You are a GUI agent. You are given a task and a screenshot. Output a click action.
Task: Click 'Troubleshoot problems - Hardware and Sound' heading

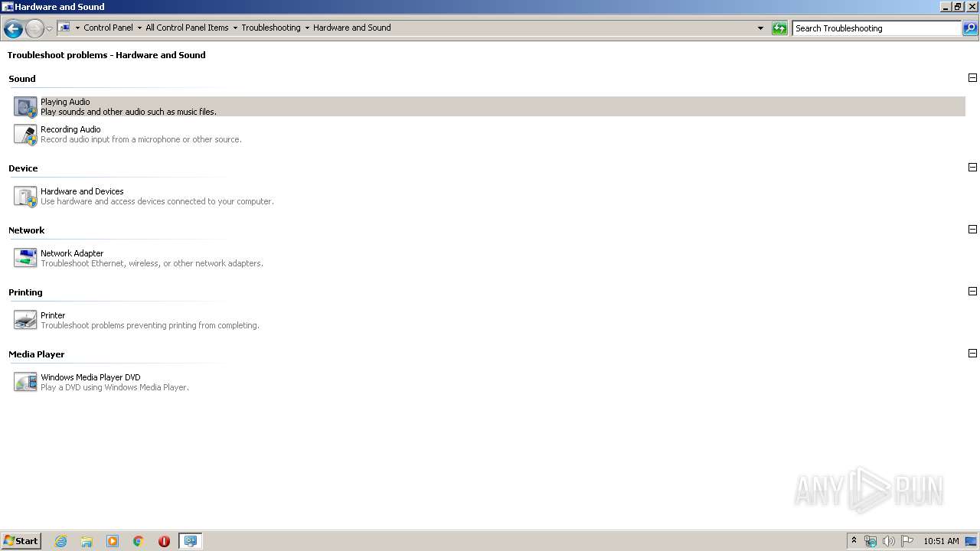click(x=106, y=55)
